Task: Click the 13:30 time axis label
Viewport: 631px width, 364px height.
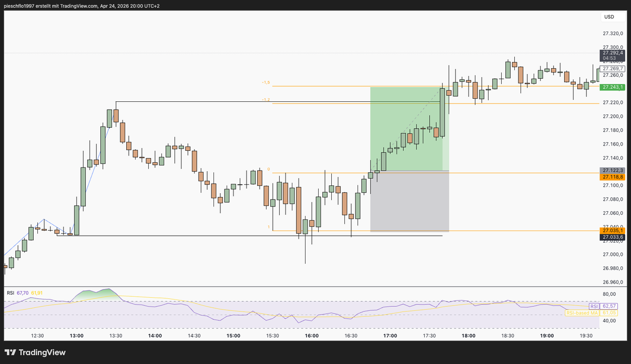Action: pos(116,336)
